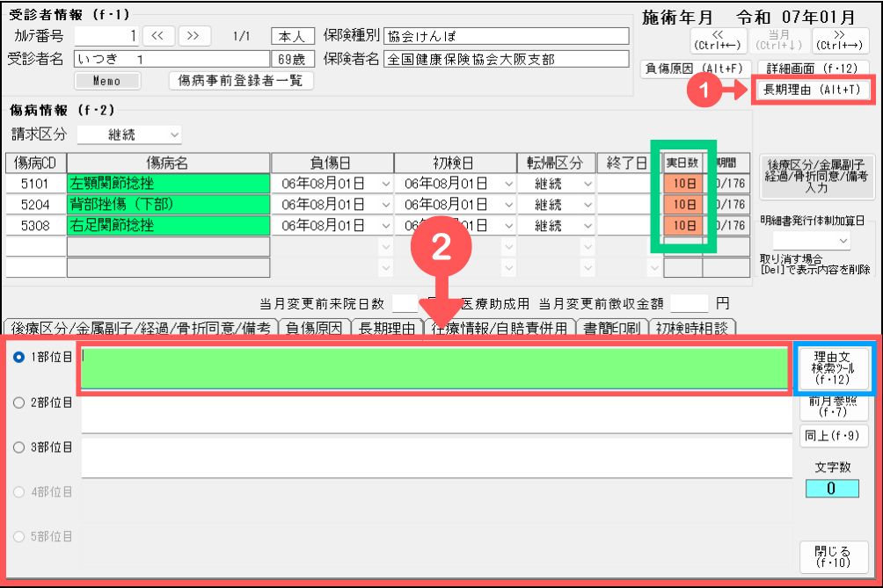This screenshot has width=883, height=588.
Task: Open 明細書発行体制加算日 dropdown
Action: (x=810, y=239)
